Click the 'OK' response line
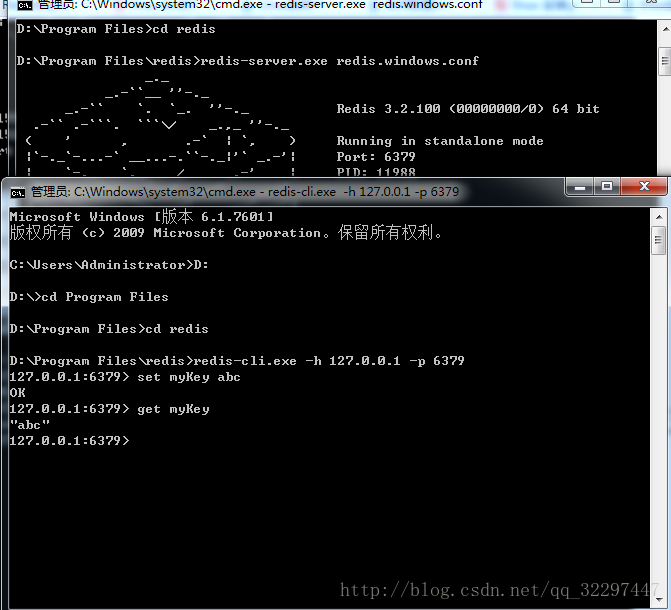The image size is (671, 610). pyautogui.click(x=18, y=393)
